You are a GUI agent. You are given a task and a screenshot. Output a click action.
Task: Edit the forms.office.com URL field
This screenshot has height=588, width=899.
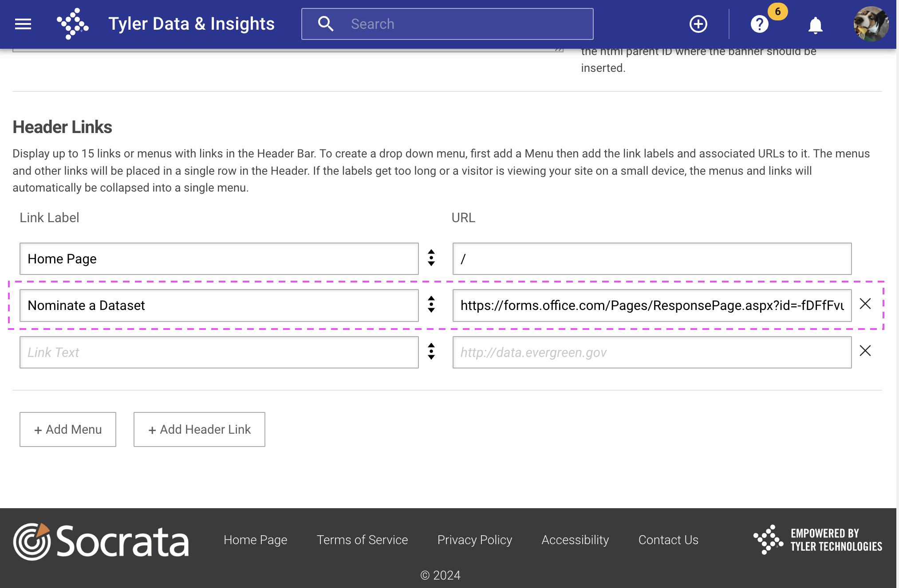[x=652, y=306]
